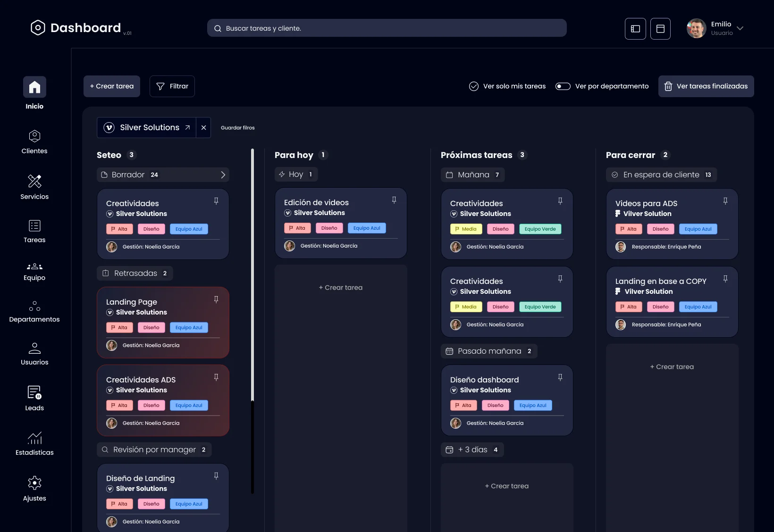Click the Leads list icon

[x=34, y=392]
